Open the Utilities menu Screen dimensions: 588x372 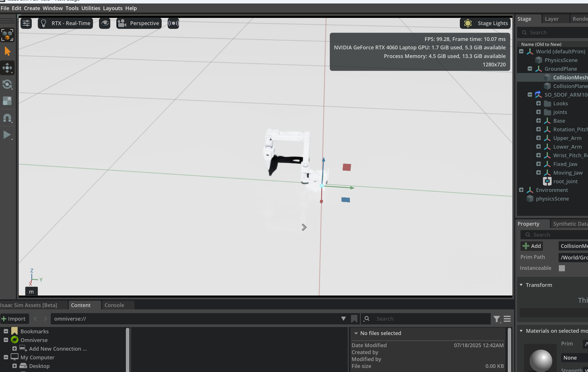tap(91, 8)
